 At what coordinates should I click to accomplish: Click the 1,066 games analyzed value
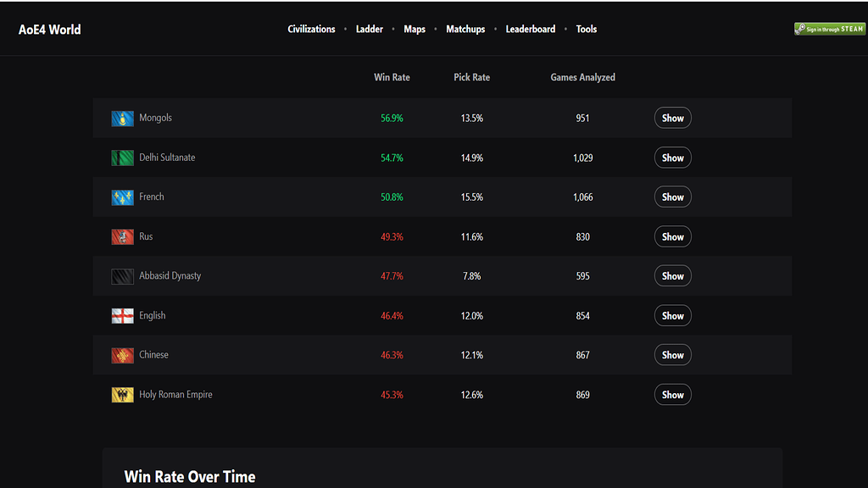tap(583, 197)
